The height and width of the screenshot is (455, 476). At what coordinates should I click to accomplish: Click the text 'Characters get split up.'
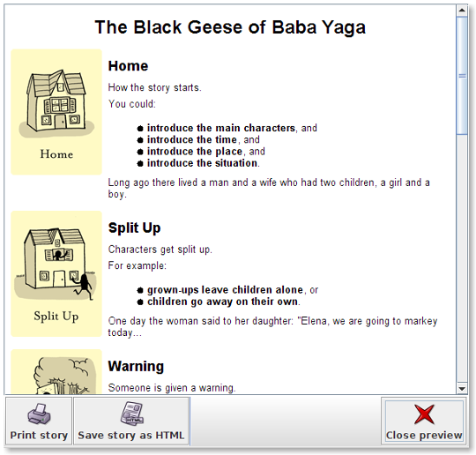point(160,250)
